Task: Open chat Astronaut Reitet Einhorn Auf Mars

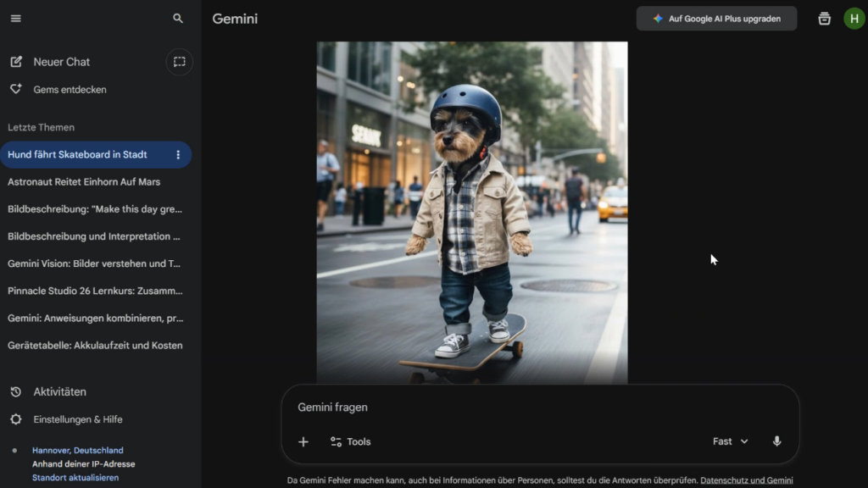Action: pos(84,182)
